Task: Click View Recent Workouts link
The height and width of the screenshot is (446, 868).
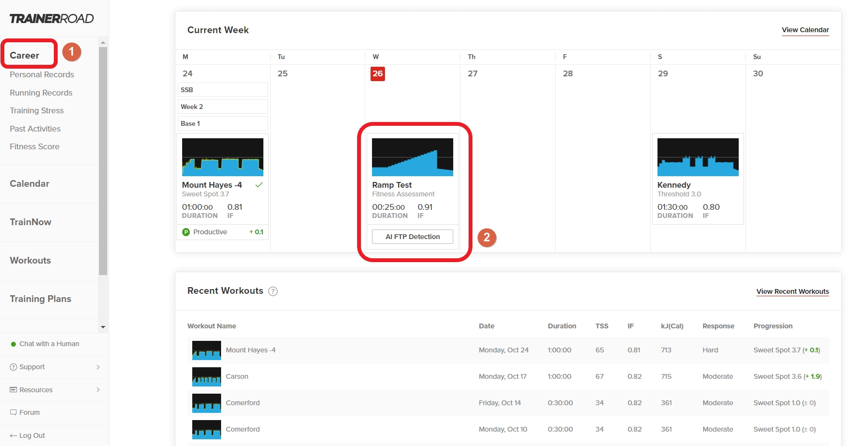Action: tap(793, 291)
